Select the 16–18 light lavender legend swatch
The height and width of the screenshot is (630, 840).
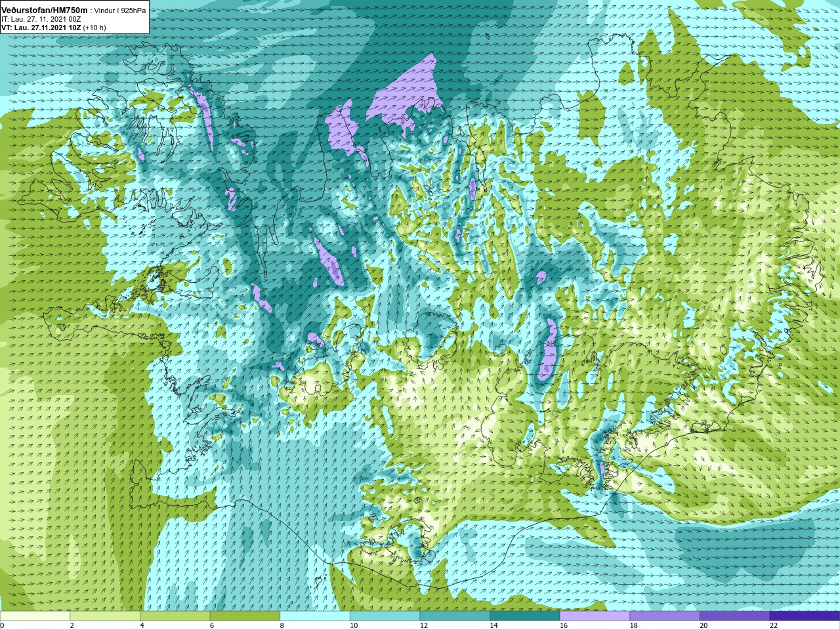pyautogui.click(x=595, y=616)
